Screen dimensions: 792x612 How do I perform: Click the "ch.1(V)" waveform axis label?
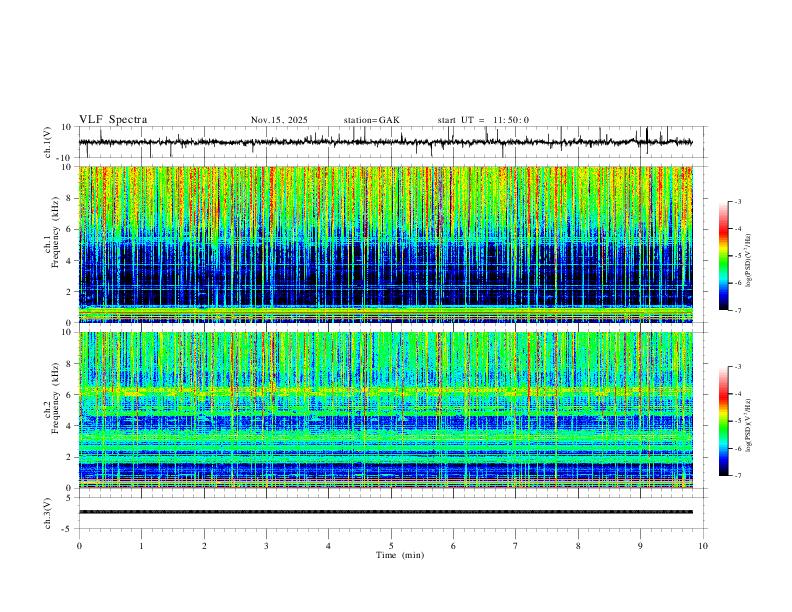(48, 142)
